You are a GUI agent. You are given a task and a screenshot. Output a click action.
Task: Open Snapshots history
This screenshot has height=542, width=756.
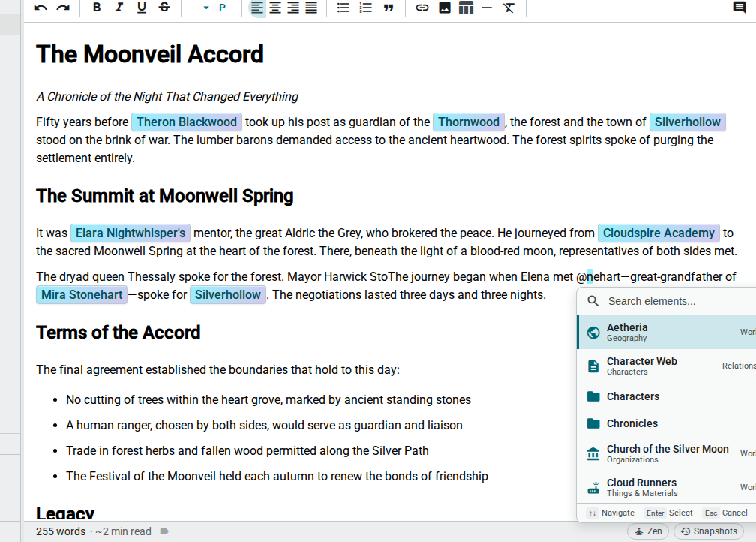pyautogui.click(x=709, y=531)
